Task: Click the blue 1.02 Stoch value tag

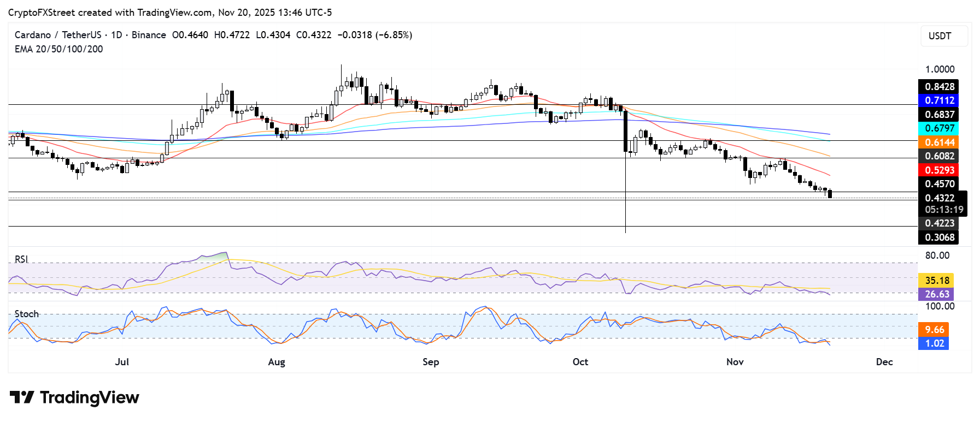Action: [x=934, y=343]
